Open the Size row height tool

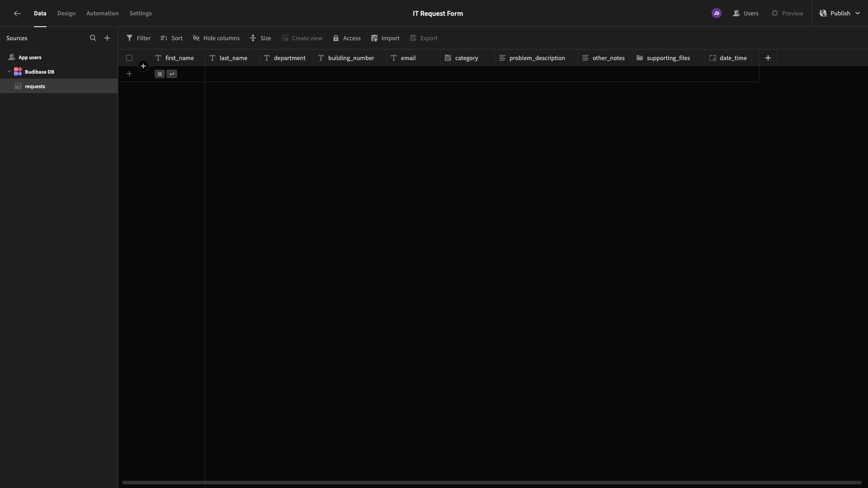point(260,38)
